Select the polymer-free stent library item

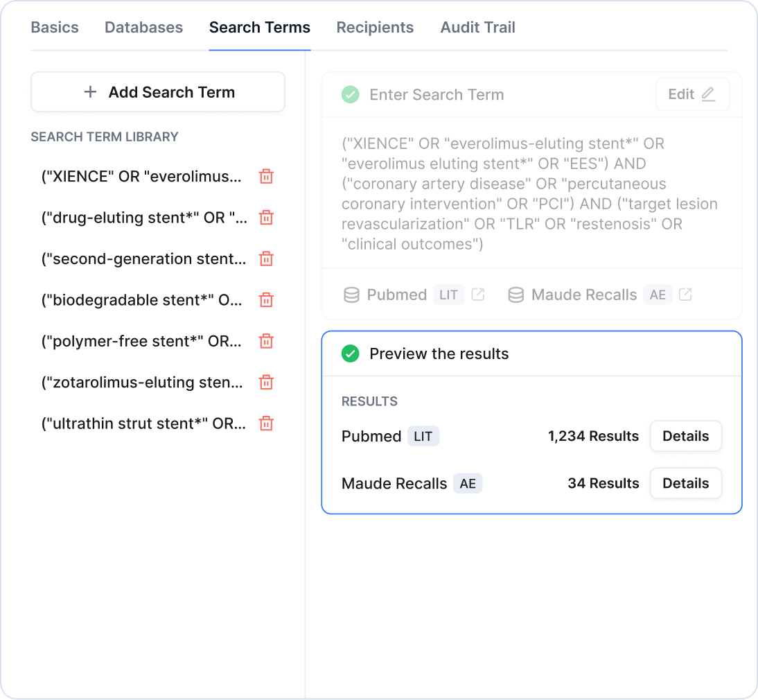141,341
